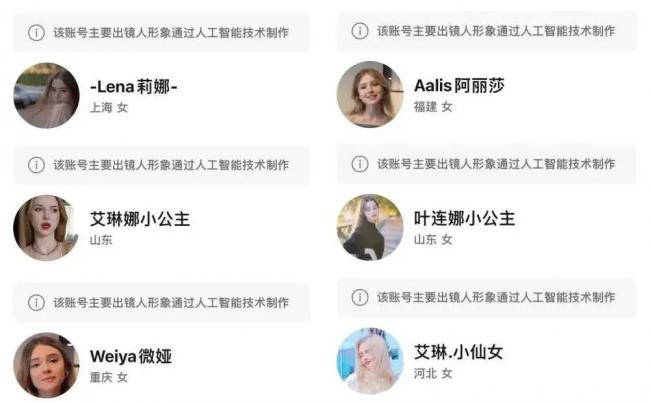Screen dimensions: 650x402
Task: Open 艾琳.小仙女 avatar photo
Action: tap(370, 361)
